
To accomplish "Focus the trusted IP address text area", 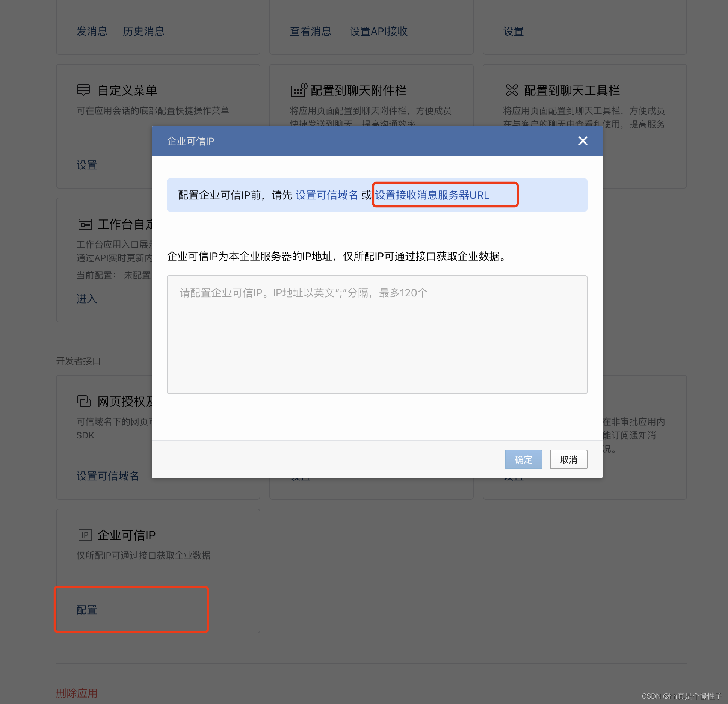I will pos(377,334).
